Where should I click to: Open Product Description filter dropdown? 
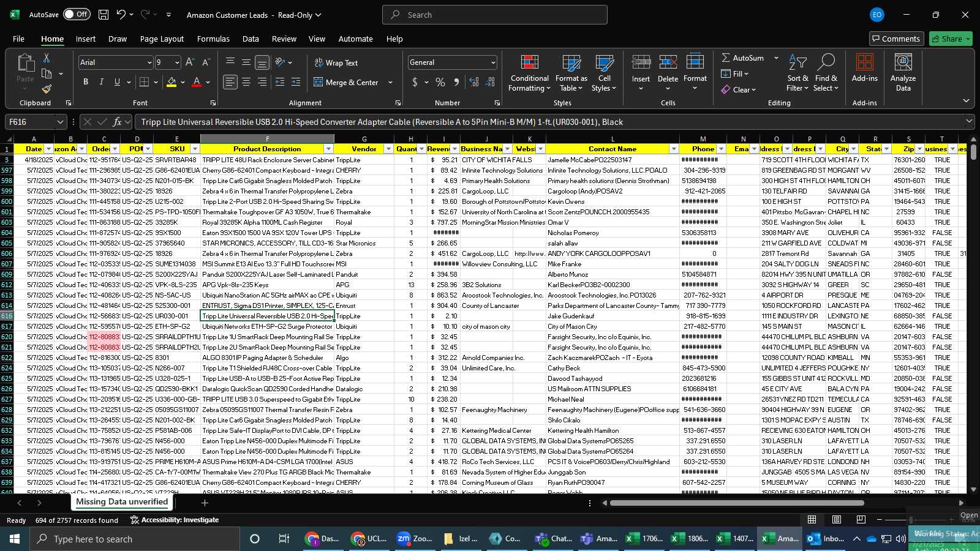tap(328, 149)
